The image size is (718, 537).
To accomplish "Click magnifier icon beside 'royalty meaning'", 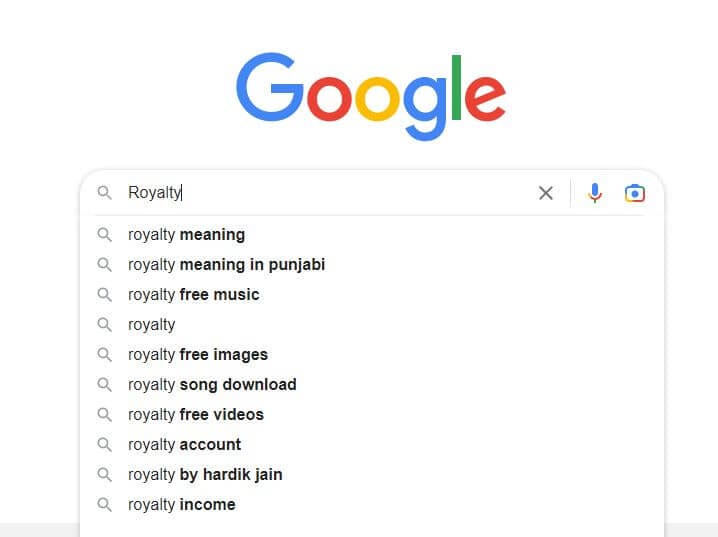I will [104, 234].
